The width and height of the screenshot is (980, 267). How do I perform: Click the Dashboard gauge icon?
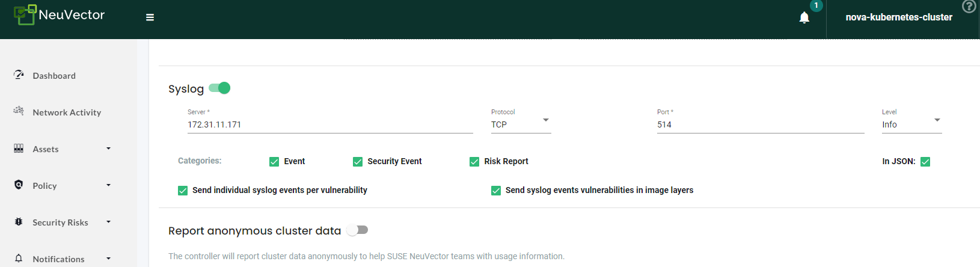(x=19, y=75)
